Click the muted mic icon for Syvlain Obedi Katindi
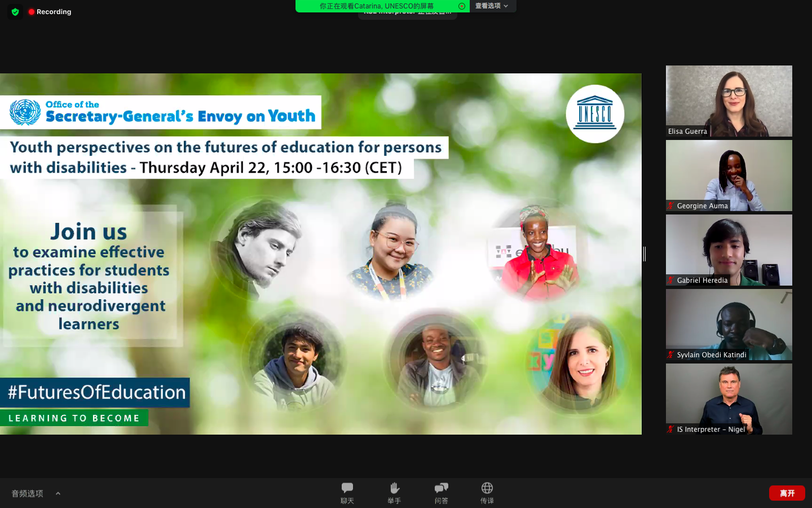812x508 pixels. pyautogui.click(x=671, y=354)
